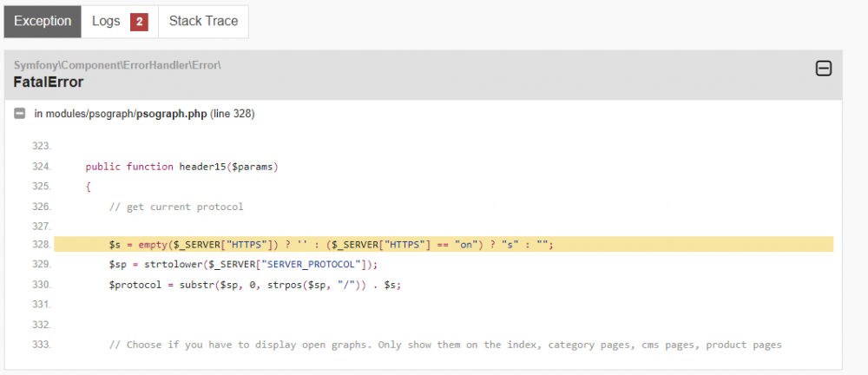
Task: Collapse the FatalError exception panel
Action: tap(824, 68)
